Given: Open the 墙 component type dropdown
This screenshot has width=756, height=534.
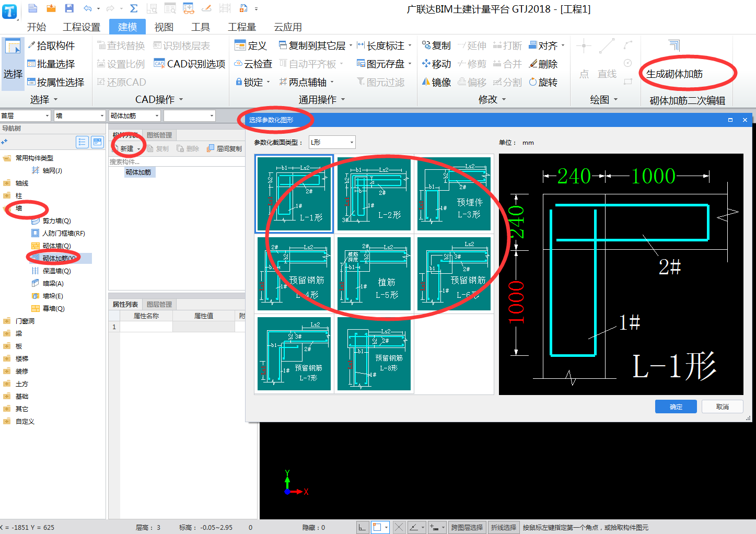Looking at the screenshot, I should [x=80, y=115].
